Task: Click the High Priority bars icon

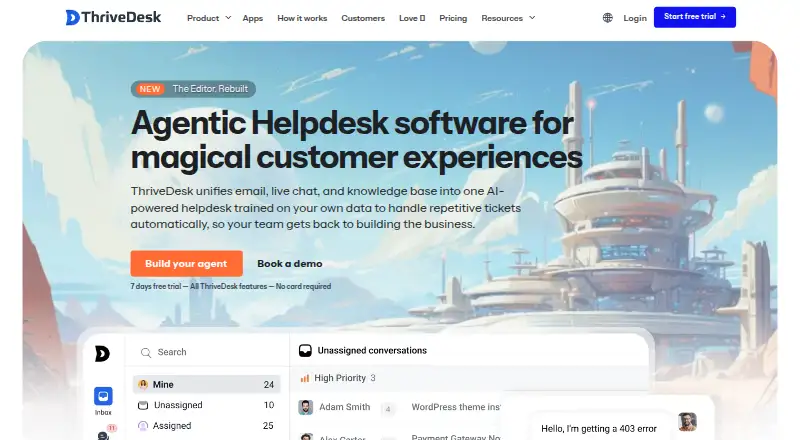Action: [305, 378]
